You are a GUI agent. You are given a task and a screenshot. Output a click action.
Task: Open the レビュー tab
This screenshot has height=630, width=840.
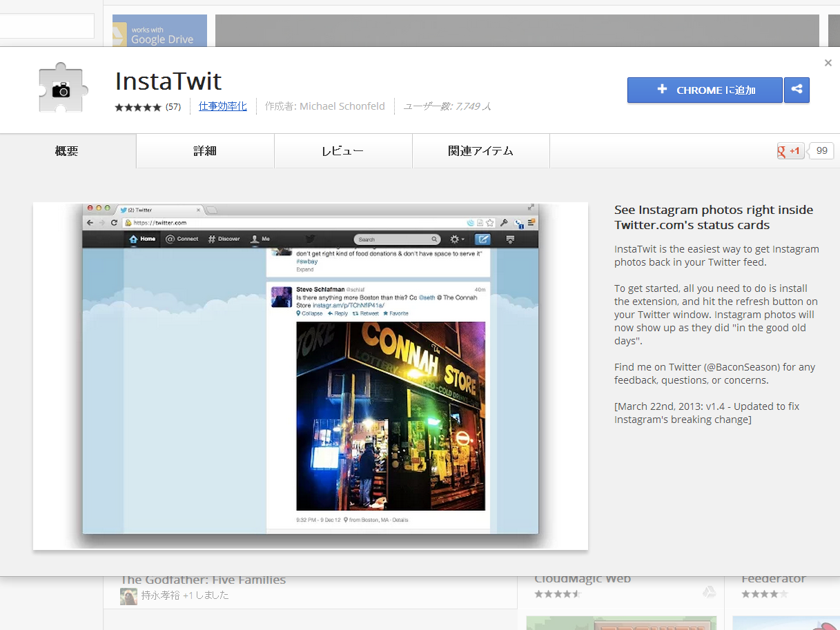tap(343, 151)
